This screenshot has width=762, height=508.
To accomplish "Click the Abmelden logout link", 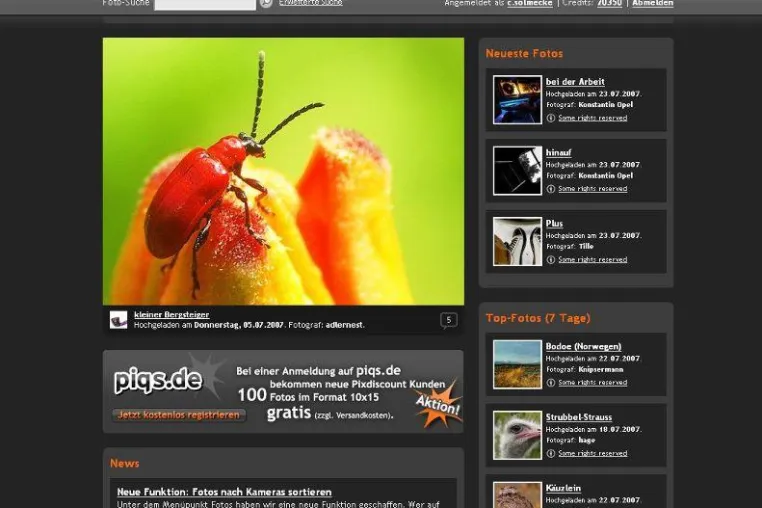I will coord(653,3).
